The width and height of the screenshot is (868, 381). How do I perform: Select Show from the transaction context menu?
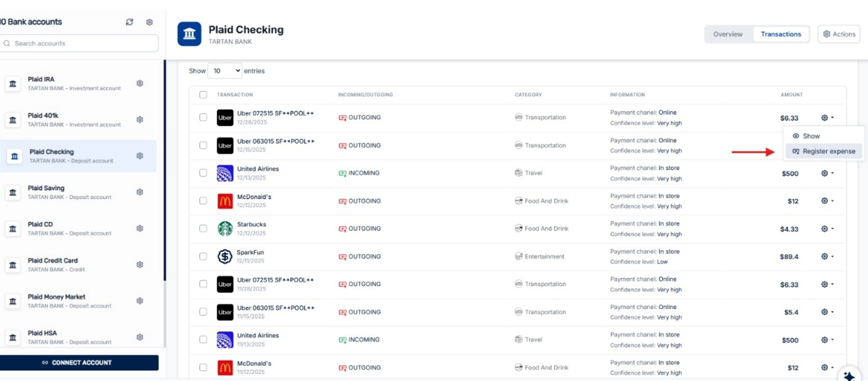[811, 136]
